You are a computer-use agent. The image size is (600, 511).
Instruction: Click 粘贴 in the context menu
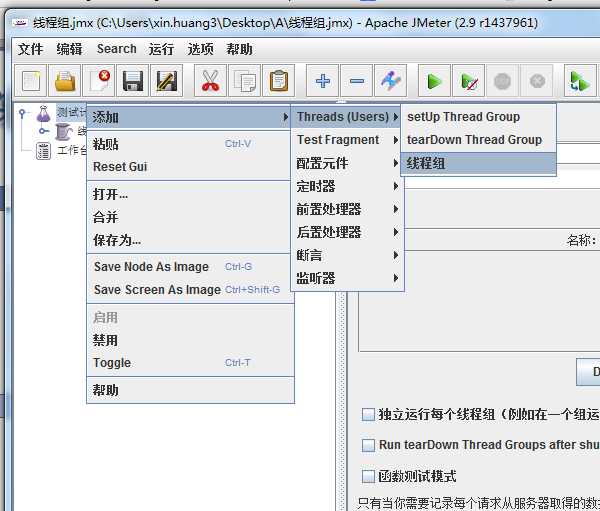click(x=189, y=144)
